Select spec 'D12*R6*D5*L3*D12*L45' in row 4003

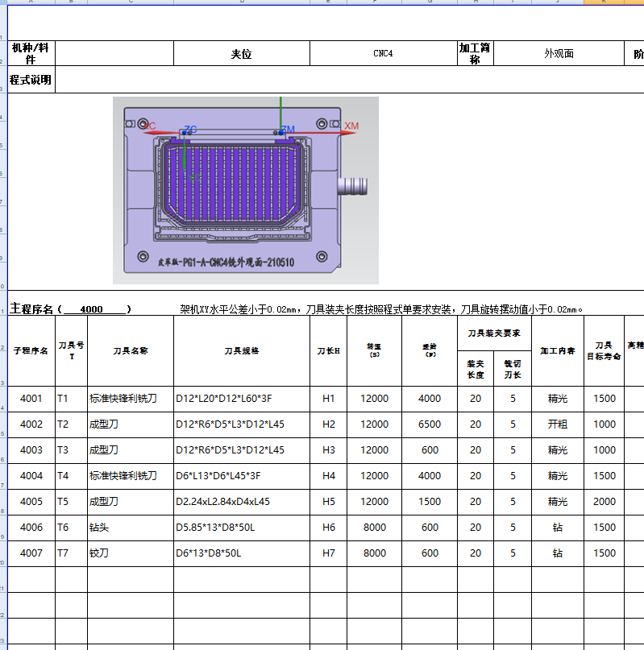tap(242, 450)
